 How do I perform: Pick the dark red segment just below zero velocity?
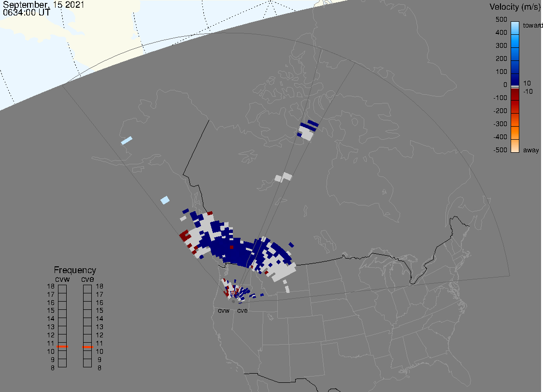[x=515, y=94]
